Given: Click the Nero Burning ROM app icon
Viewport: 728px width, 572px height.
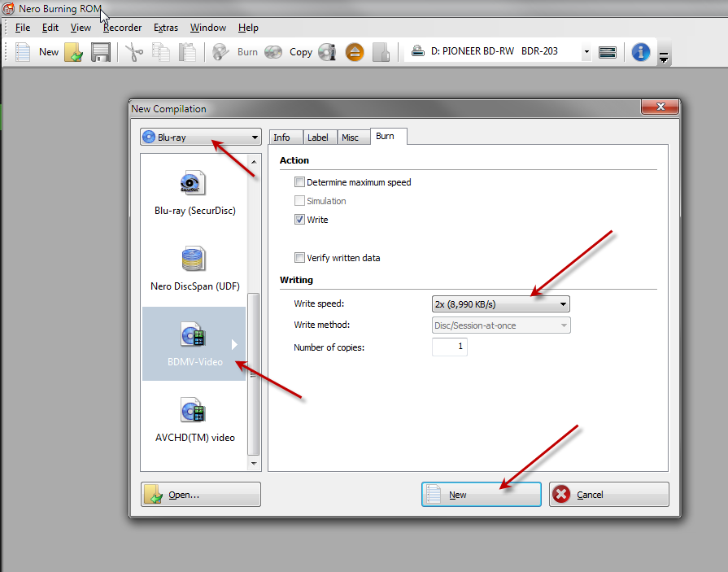Looking at the screenshot, I should click(x=8, y=8).
